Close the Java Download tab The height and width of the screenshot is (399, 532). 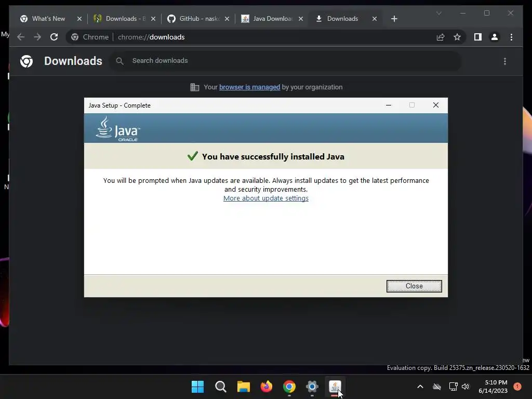pyautogui.click(x=301, y=19)
